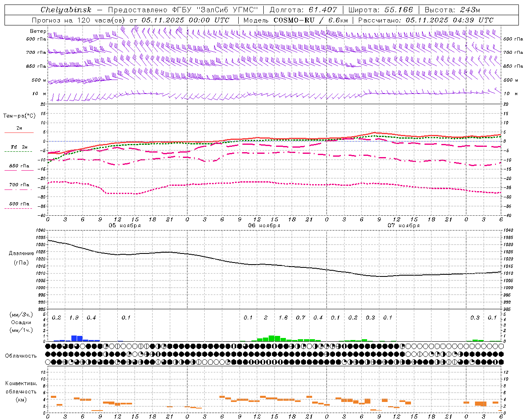Click the "06 ноября" date label
Image resolution: width=525 pixels, height=420 pixels.
(264, 226)
